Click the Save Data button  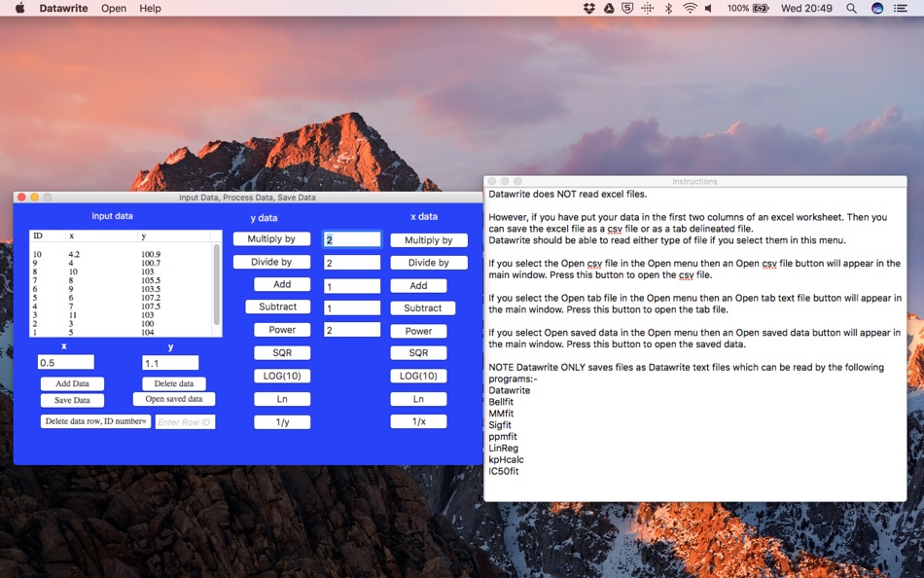tap(73, 401)
